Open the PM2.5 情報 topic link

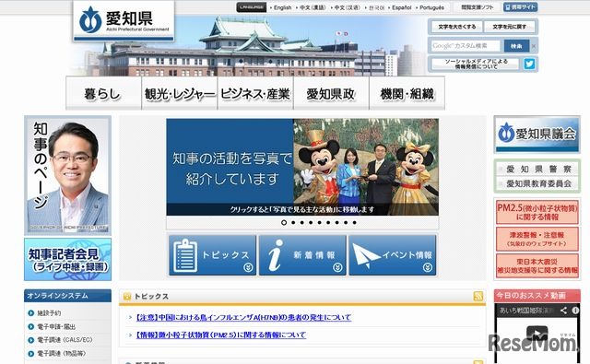point(220,335)
